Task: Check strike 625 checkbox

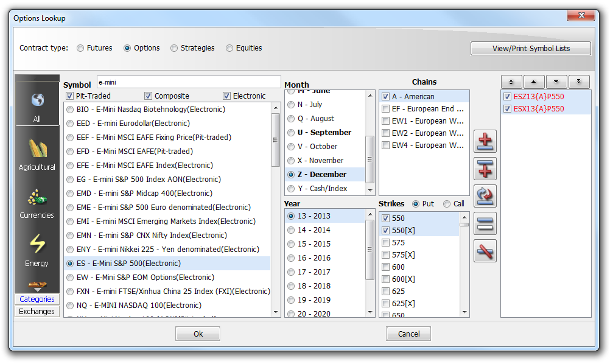Action: [x=385, y=292]
